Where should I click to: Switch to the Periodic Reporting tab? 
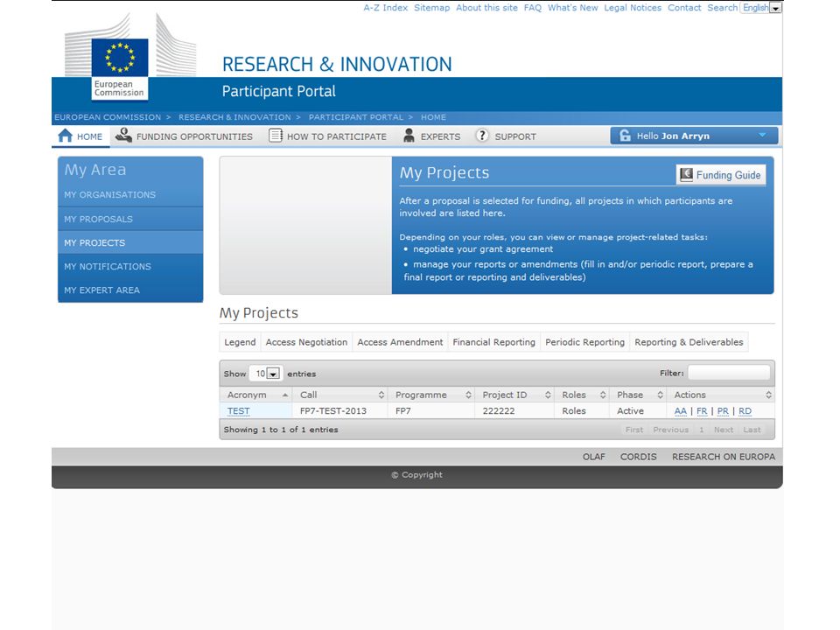pos(585,342)
